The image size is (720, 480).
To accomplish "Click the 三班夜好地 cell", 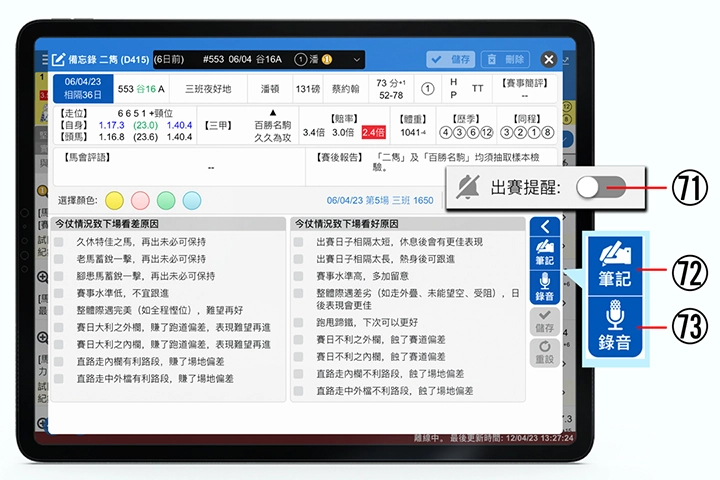I will [208, 89].
